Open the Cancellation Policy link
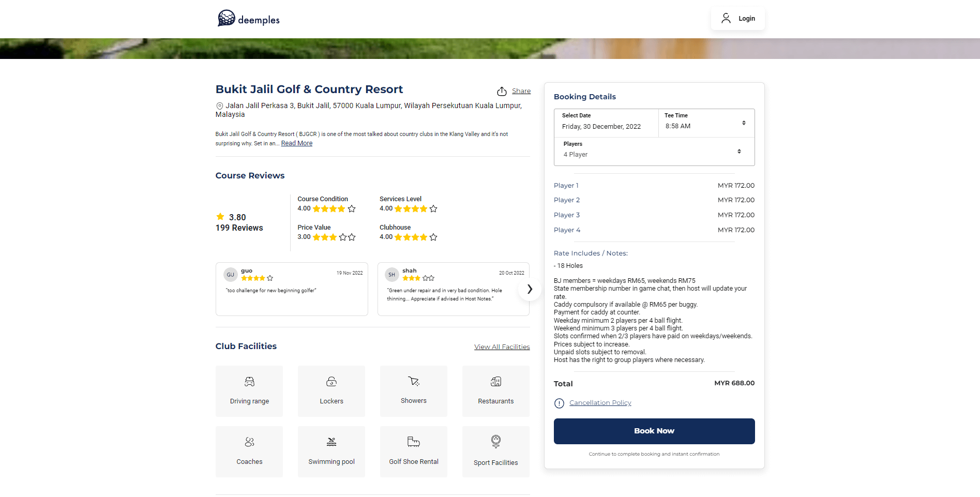Image resolution: width=980 pixels, height=497 pixels. tap(600, 403)
